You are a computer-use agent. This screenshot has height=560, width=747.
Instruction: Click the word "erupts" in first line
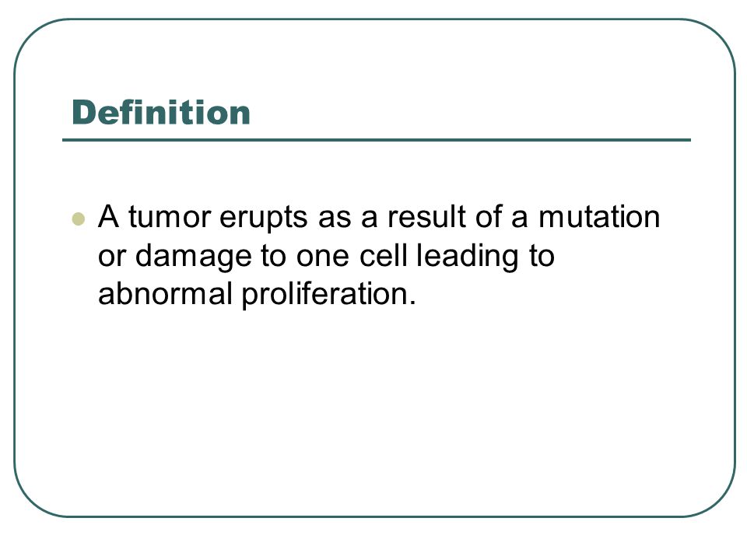tap(264, 218)
